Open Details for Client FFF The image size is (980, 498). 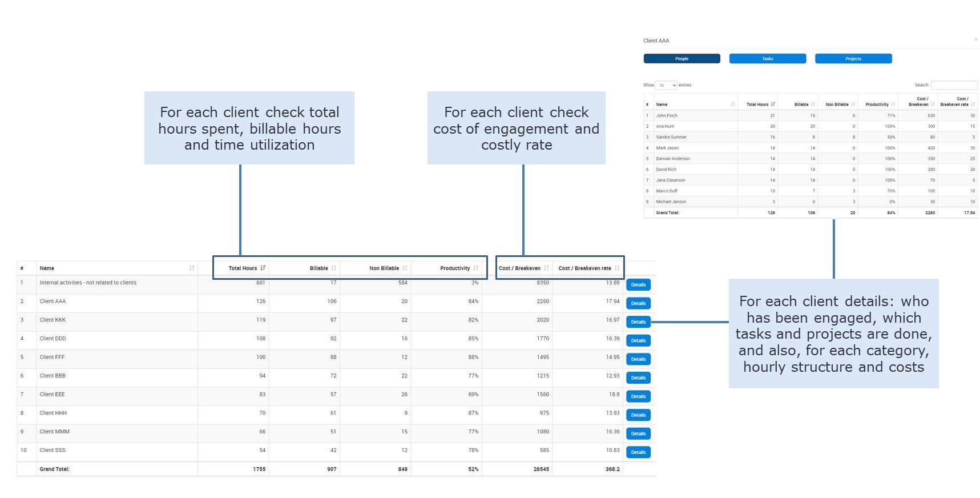pyautogui.click(x=638, y=359)
